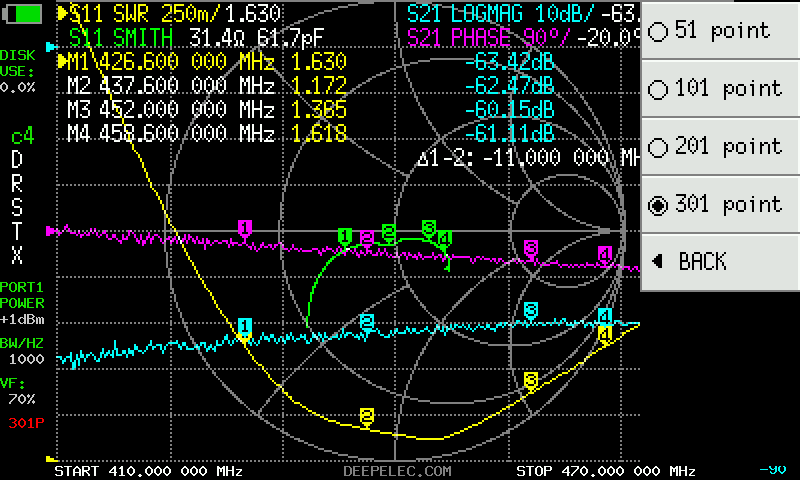Click green marker 3 on Smith trace

tap(429, 229)
